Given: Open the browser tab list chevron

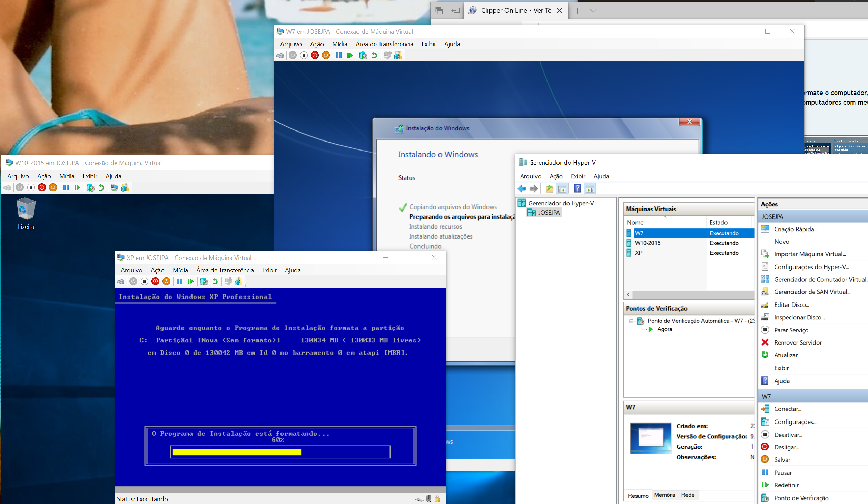Looking at the screenshot, I should coord(593,11).
